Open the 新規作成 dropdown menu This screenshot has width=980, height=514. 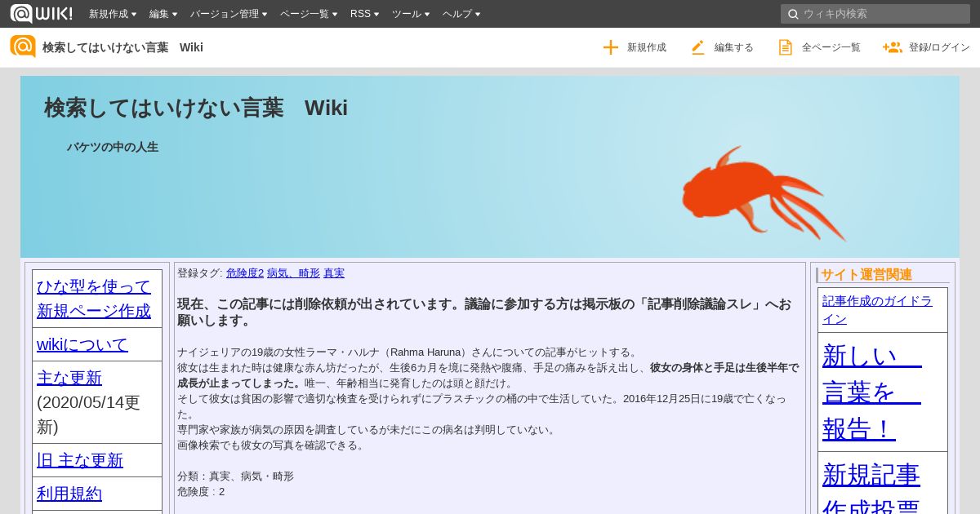(x=113, y=14)
